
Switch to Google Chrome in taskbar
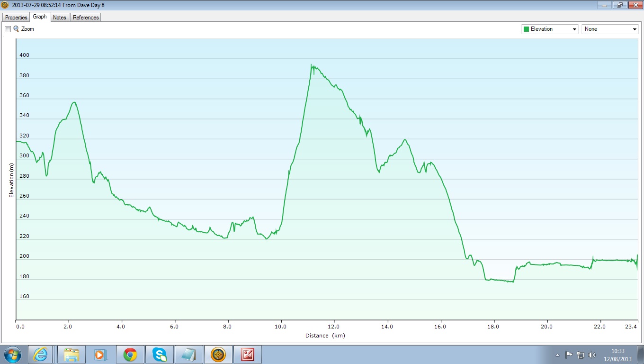(130, 355)
